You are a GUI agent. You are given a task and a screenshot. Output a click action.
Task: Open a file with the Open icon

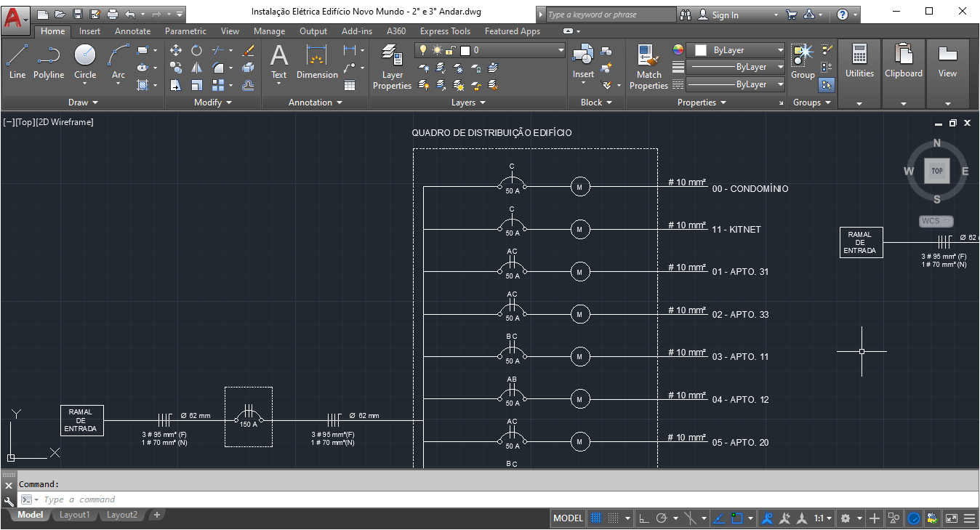click(60, 14)
